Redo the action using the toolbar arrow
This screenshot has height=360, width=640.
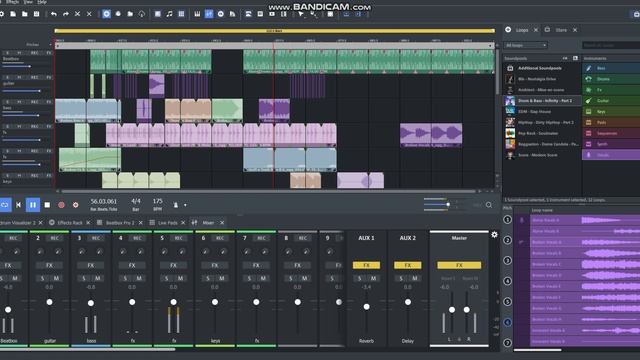point(65,14)
